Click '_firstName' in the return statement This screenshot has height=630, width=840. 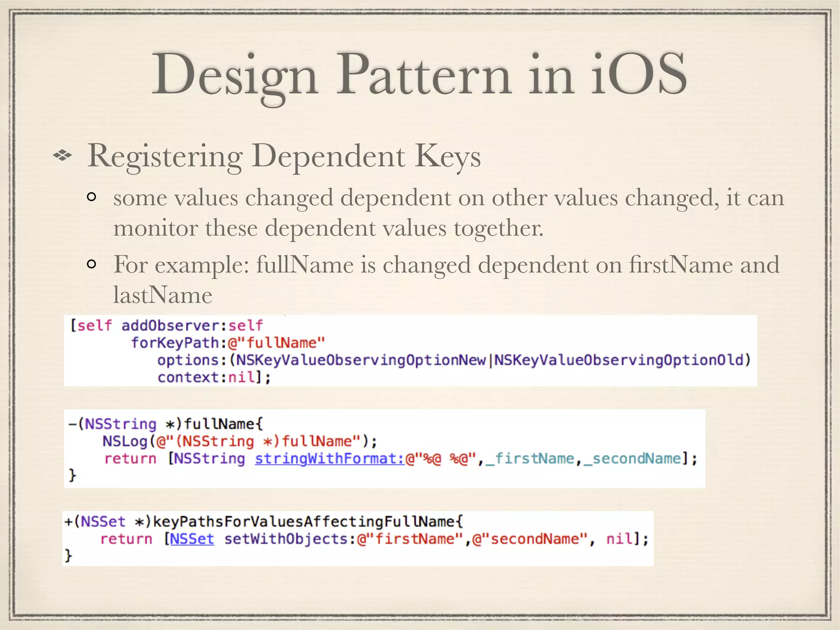coord(530,459)
